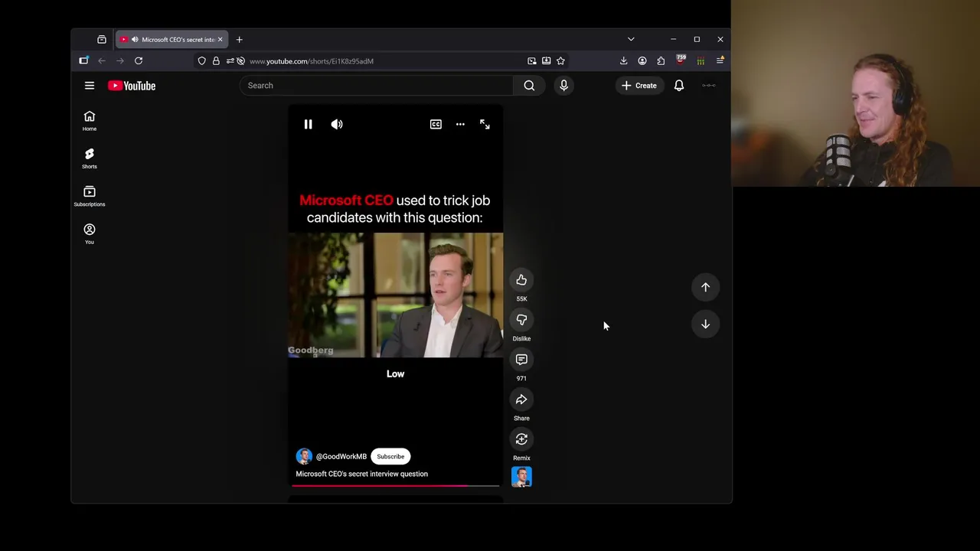Select the Microsoft CEO's secret interview tab
This screenshot has width=980, height=551.
[171, 39]
